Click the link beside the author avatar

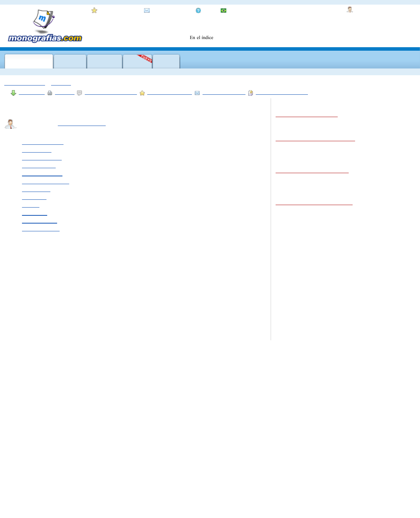(x=82, y=124)
